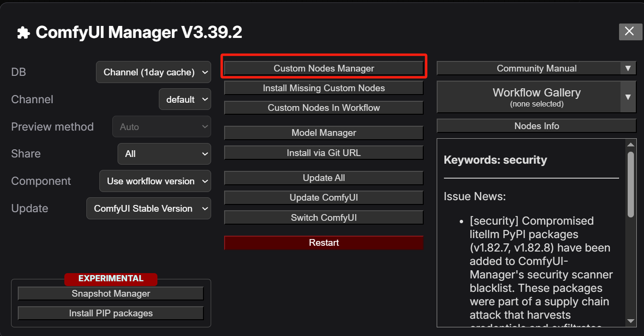
Task: Expand the Community Manual arrow menu
Action: [x=628, y=69]
